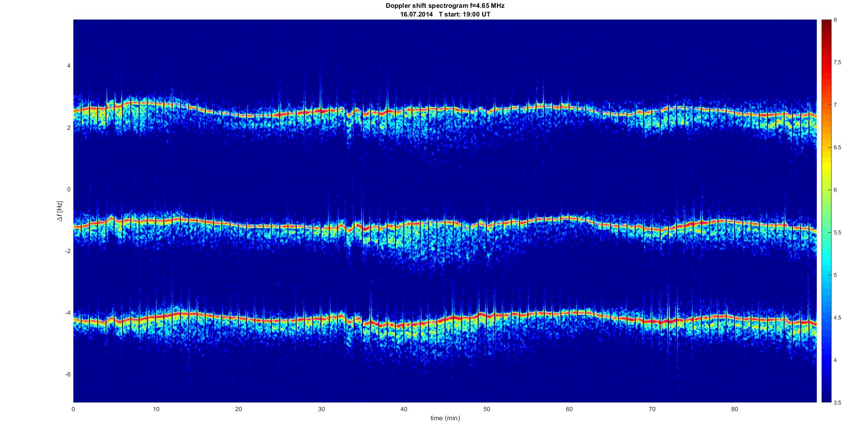Click the time-axis tick label '0'

click(x=73, y=409)
